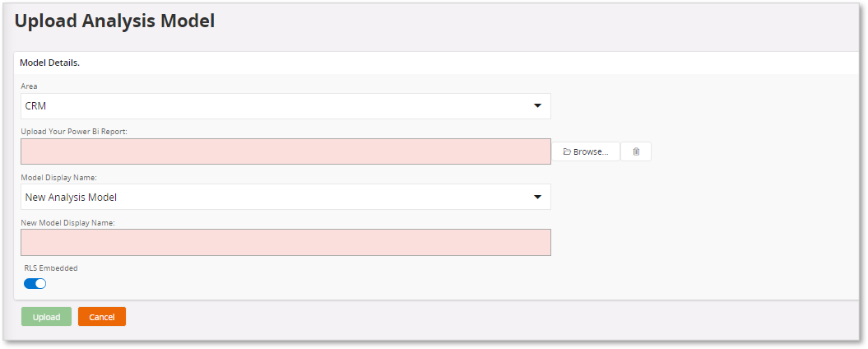Click the orange Cancel button
Screen dimensions: 868x349
coord(102,317)
